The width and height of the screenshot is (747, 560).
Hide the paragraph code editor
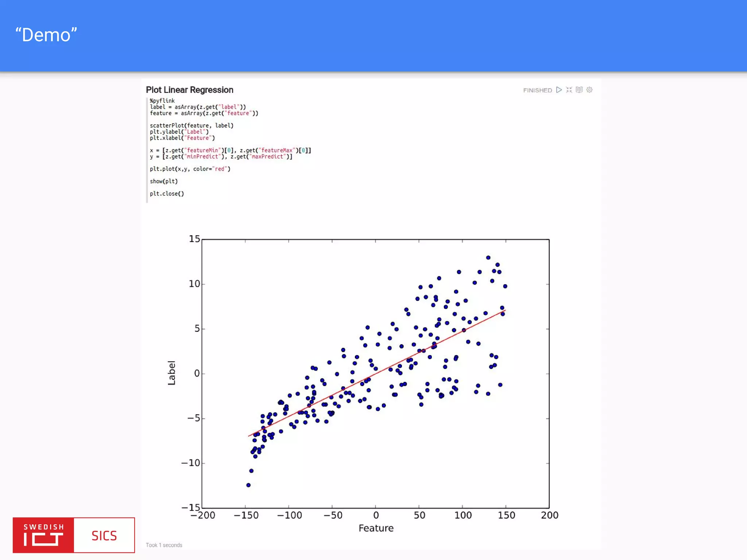(x=569, y=90)
